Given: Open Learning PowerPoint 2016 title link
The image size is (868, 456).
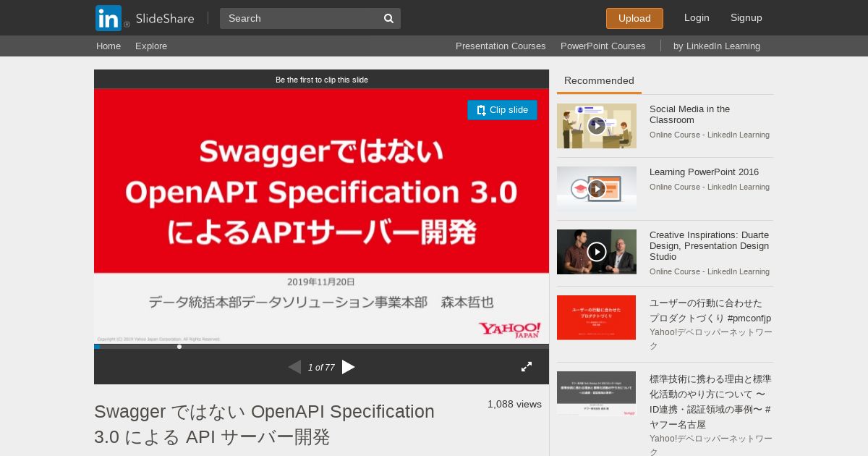Looking at the screenshot, I should [x=705, y=172].
